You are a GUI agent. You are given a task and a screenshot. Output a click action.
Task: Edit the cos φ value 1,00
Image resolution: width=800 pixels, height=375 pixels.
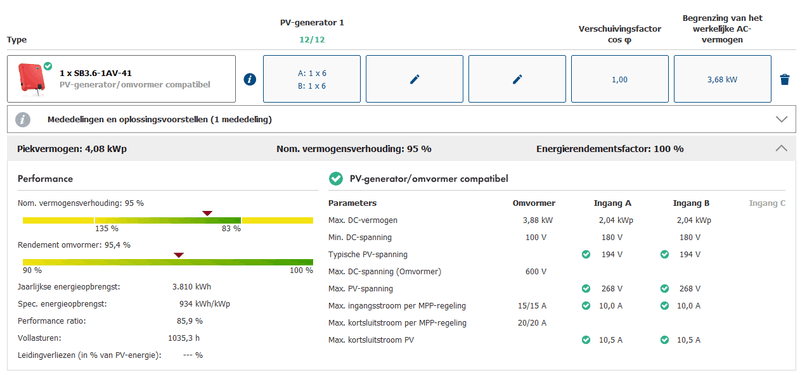coord(620,79)
